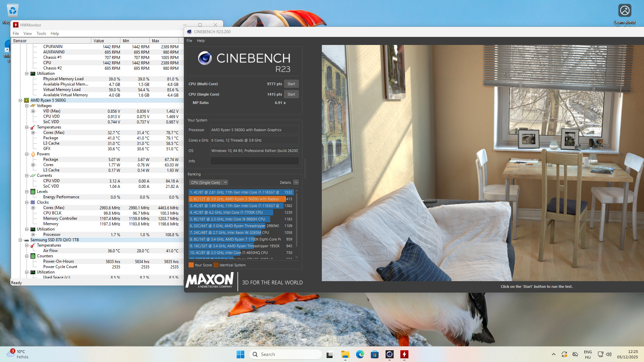Click the Learn about this picture icon
The width and height of the screenshot is (644, 362).
pyautogui.click(x=625, y=10)
